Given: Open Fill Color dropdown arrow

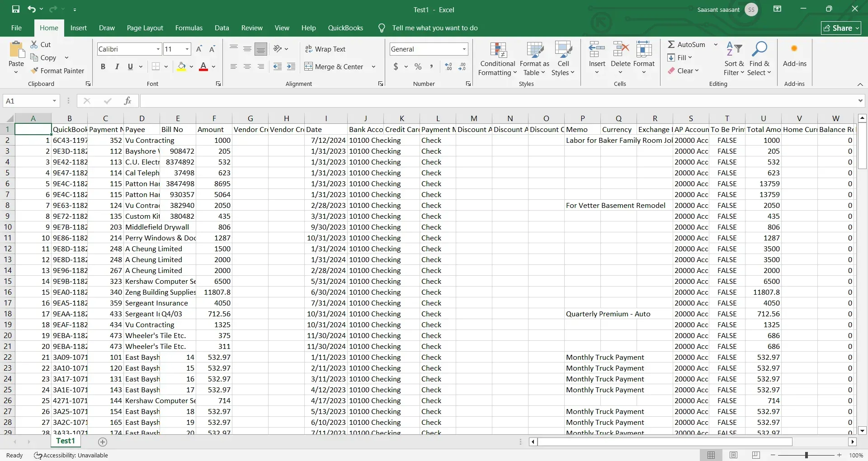Looking at the screenshot, I should [x=191, y=67].
